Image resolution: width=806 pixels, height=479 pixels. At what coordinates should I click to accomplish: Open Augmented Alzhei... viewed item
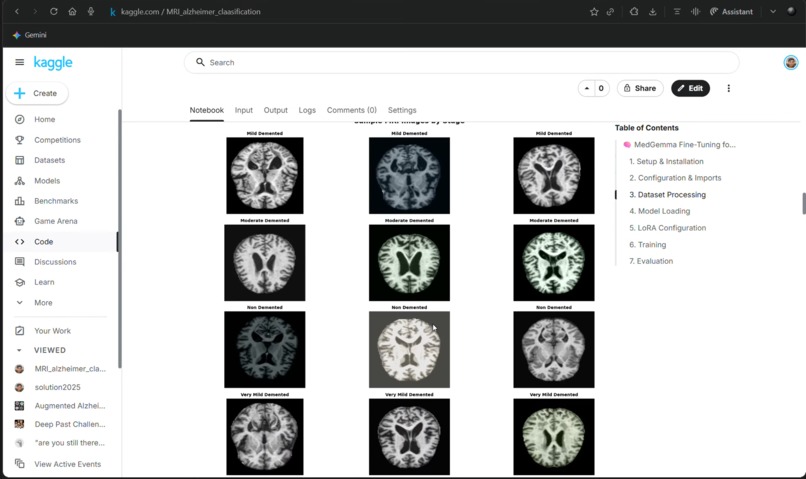point(70,406)
